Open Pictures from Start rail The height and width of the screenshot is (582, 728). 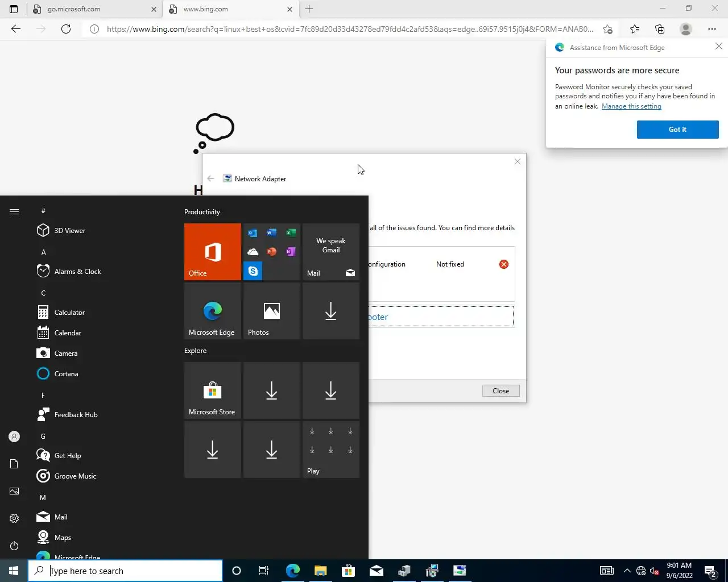pos(14,491)
